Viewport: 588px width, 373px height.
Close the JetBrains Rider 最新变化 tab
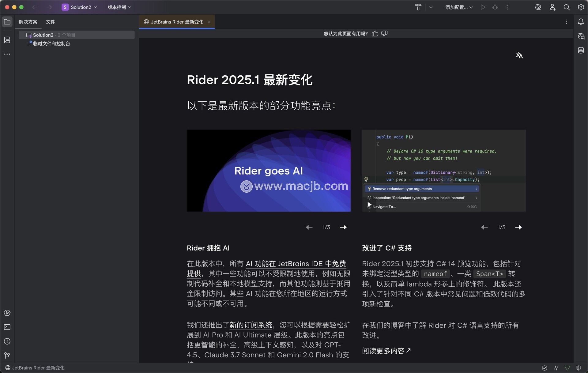point(209,22)
